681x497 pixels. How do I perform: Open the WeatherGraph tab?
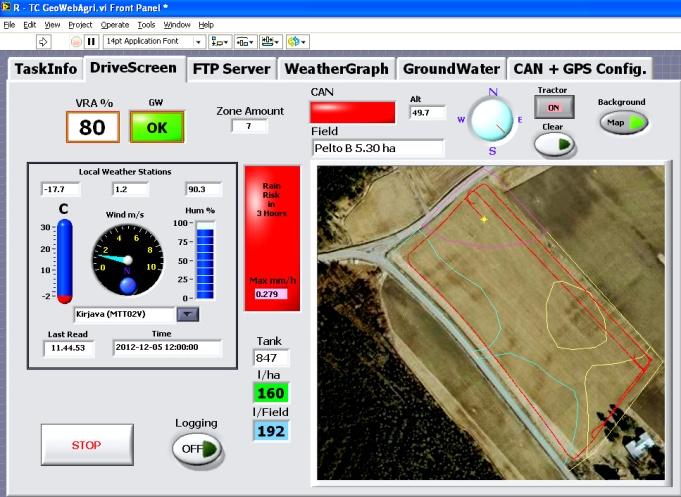337,69
